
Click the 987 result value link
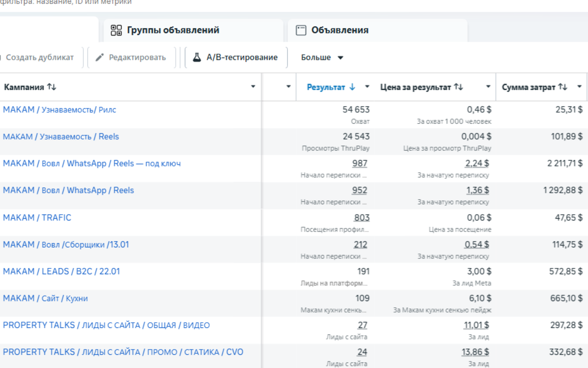click(x=359, y=163)
